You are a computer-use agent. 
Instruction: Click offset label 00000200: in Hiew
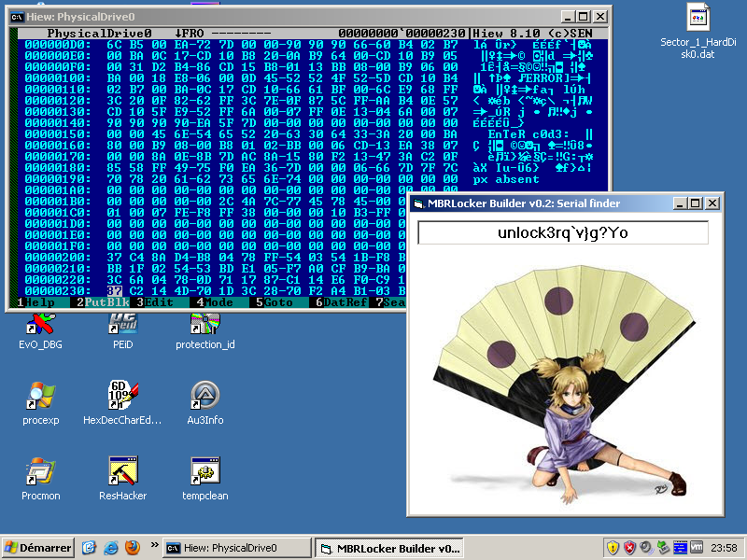click(x=58, y=258)
